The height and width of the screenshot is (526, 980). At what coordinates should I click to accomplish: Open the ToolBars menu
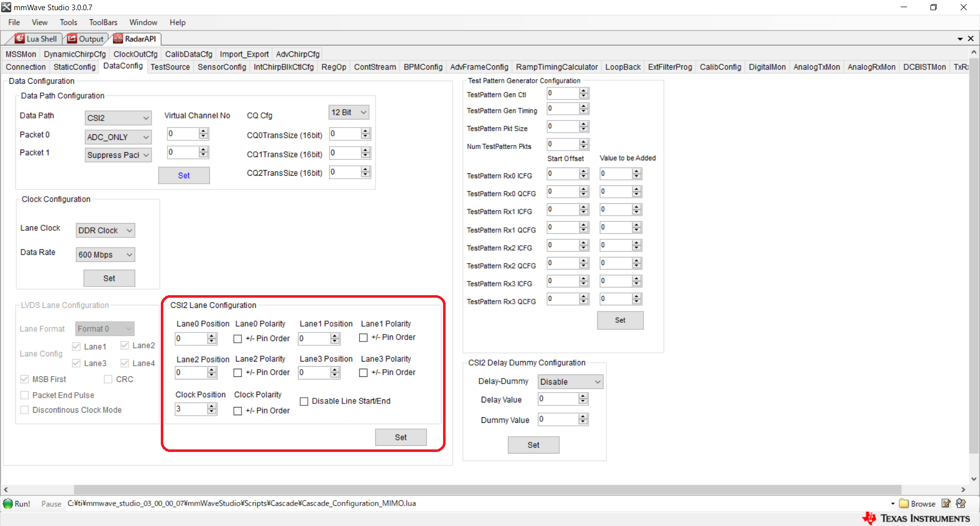[x=103, y=22]
